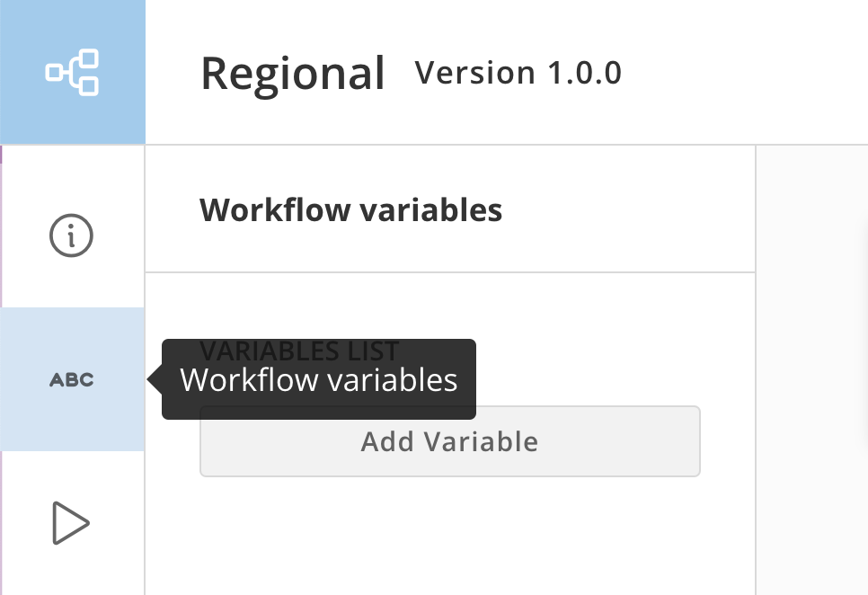Click the sidebar cell containing the info icon

(73, 226)
